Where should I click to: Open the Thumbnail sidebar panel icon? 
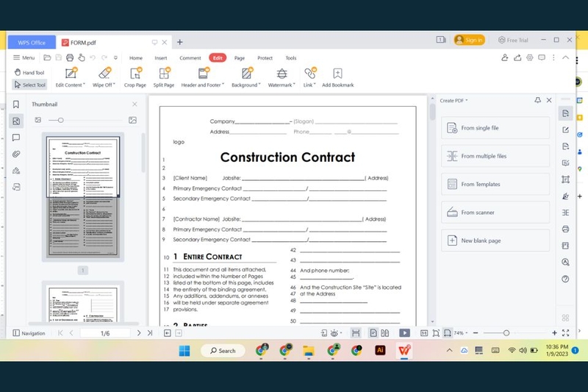click(x=16, y=121)
